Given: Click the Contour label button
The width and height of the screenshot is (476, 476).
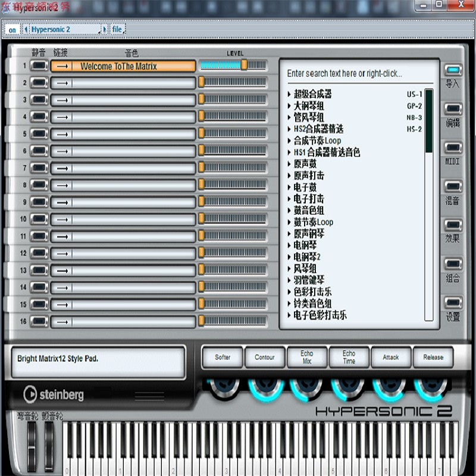Looking at the screenshot, I should tap(265, 358).
